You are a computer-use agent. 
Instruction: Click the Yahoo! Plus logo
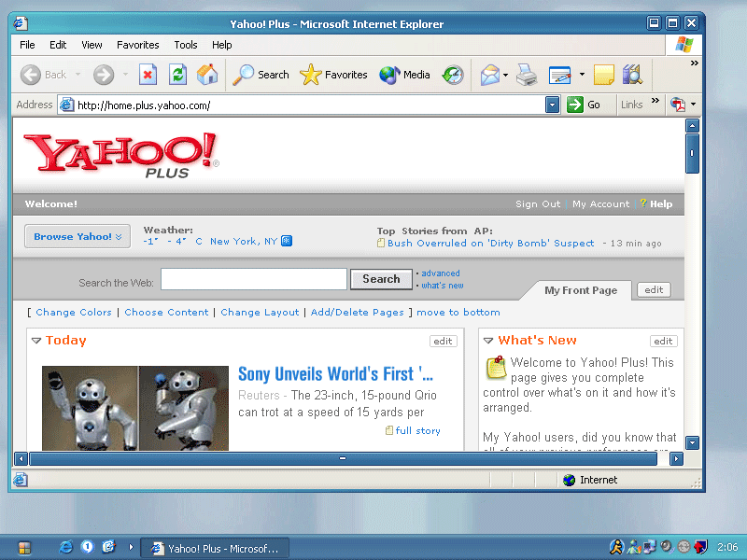coord(121,156)
